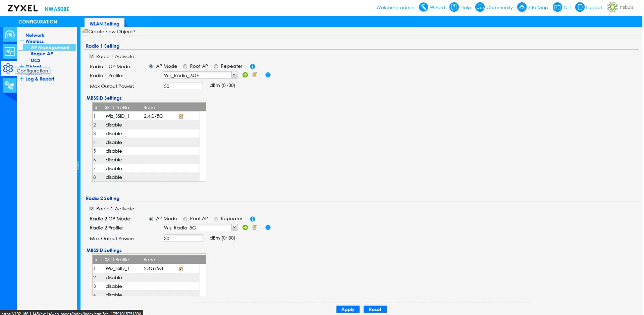Open the Maintenance tools sidebar icon
Screen dimensions: 644x315
(9, 86)
